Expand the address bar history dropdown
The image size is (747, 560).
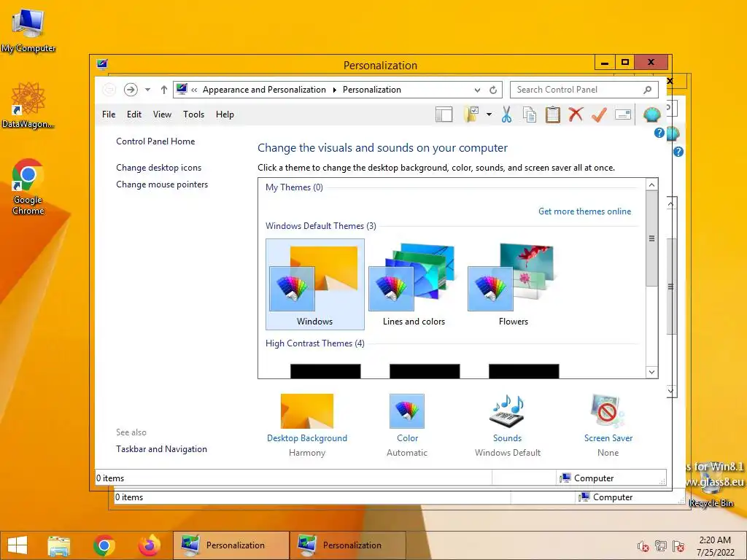click(477, 90)
